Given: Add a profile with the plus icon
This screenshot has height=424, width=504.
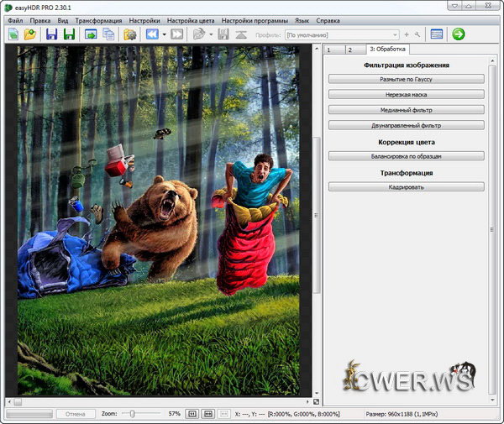Looking at the screenshot, I should coord(407,34).
